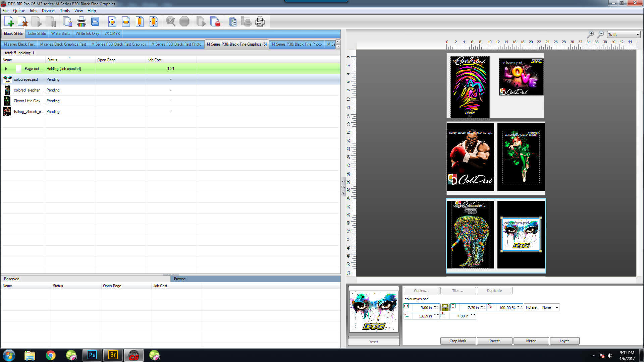The height and width of the screenshot is (362, 644).
Task: Click the height dimension icon beside 7.70 in
Action: pyautogui.click(x=453, y=306)
